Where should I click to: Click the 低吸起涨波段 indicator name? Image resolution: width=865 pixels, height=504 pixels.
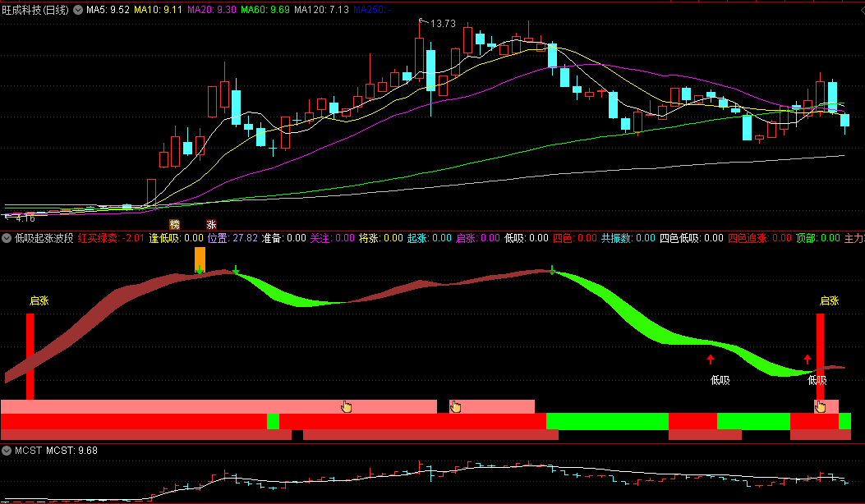[x=44, y=238]
